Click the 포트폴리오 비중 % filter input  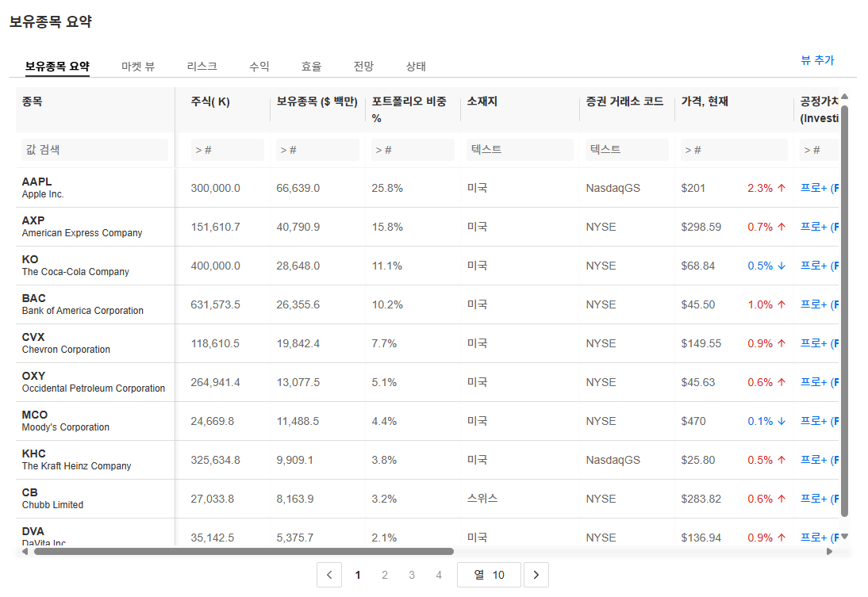pos(413,150)
